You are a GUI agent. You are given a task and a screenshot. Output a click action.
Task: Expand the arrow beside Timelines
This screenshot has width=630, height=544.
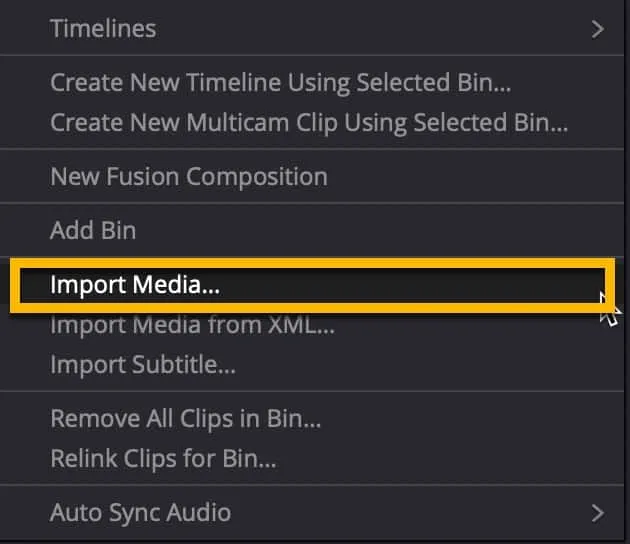[x=597, y=29]
